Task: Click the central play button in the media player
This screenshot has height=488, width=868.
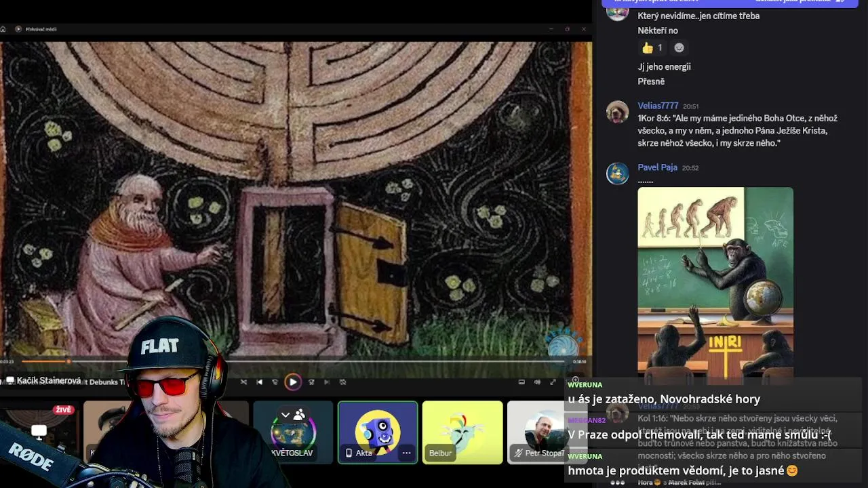Action: (293, 382)
